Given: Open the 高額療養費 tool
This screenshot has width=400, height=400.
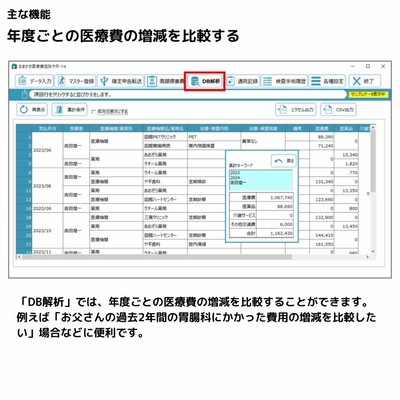Looking at the screenshot, I should (x=165, y=81).
